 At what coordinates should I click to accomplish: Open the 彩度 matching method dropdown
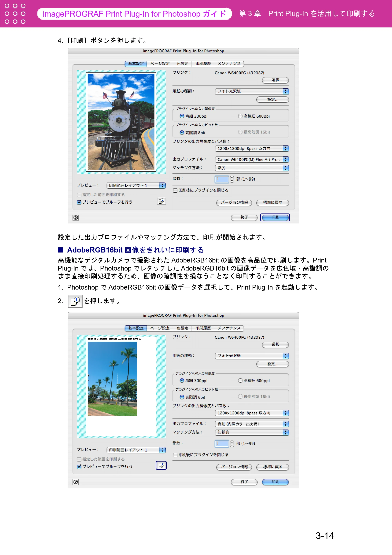(252, 168)
